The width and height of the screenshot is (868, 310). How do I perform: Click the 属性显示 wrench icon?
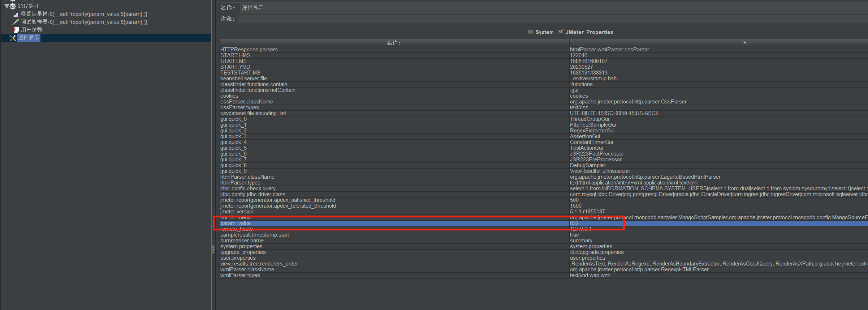coord(13,38)
